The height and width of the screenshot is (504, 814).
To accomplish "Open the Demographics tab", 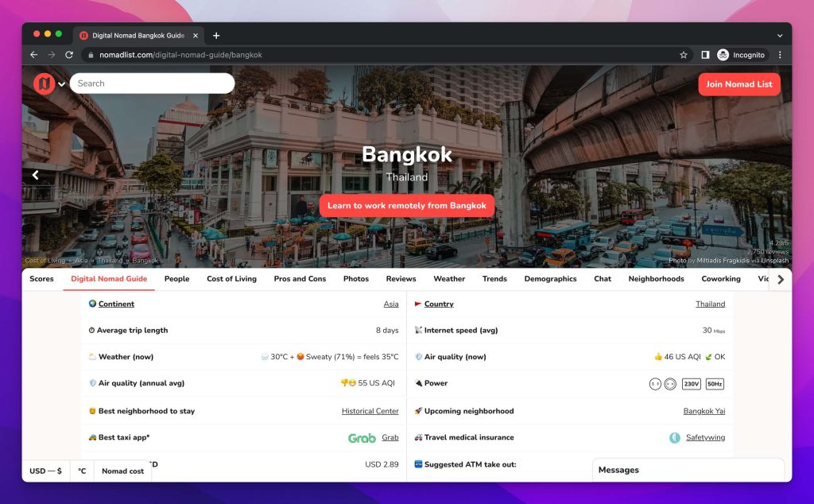I will click(x=550, y=279).
